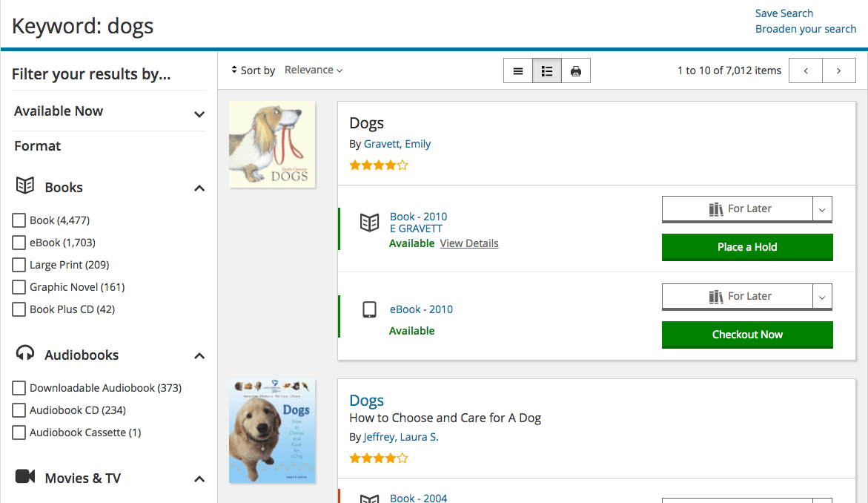Expand the Available Now filter section

point(199,114)
